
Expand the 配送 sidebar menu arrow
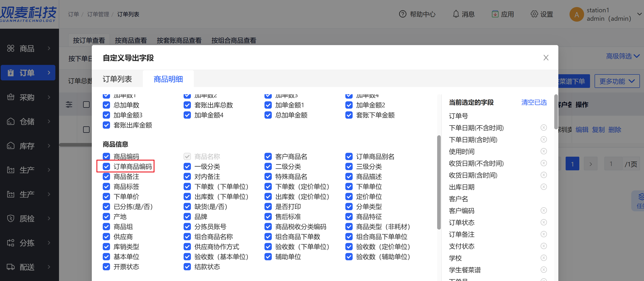(49, 267)
